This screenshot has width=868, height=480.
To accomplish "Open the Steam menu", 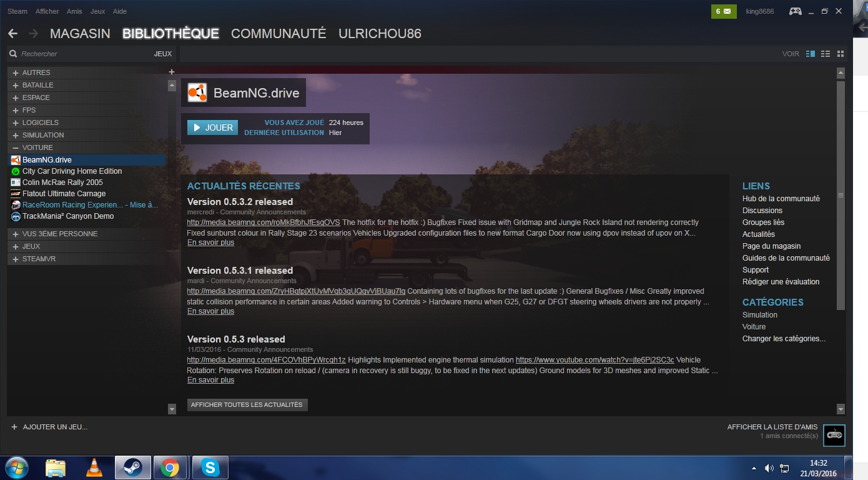I will click(x=17, y=11).
